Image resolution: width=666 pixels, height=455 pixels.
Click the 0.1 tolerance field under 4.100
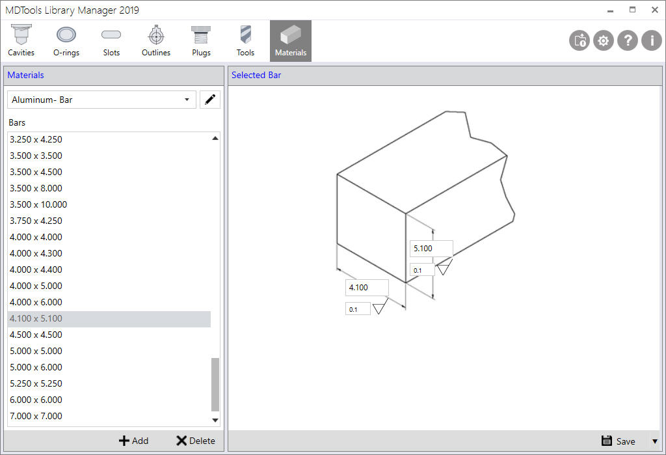[358, 309]
